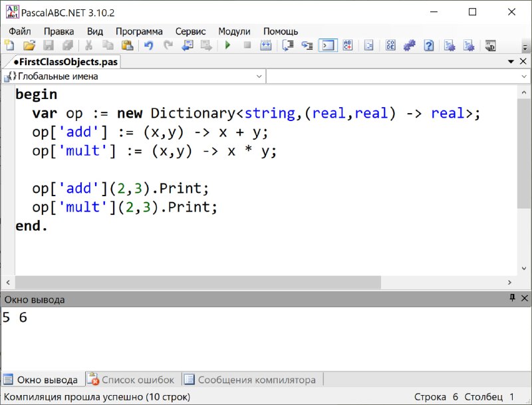Switch to the Список ошибок tab
The height and width of the screenshot is (405, 532).
click(x=132, y=380)
